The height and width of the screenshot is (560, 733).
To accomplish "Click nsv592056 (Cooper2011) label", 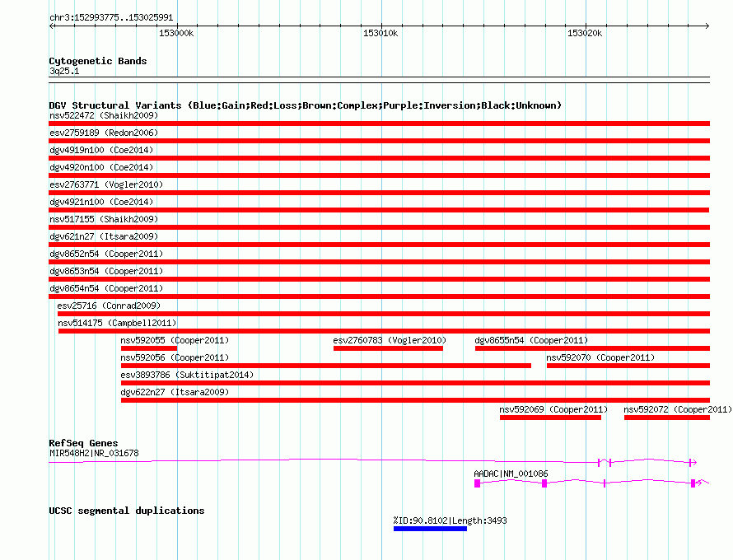I will tap(175, 357).
